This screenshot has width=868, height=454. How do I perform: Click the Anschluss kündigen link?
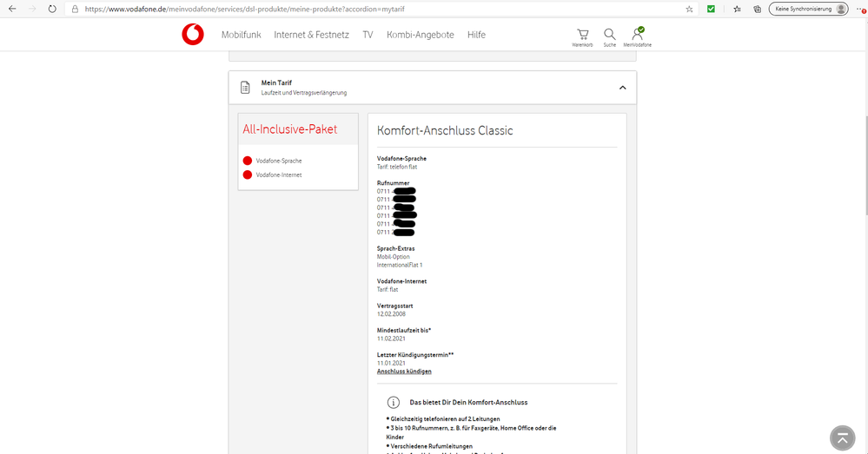404,372
